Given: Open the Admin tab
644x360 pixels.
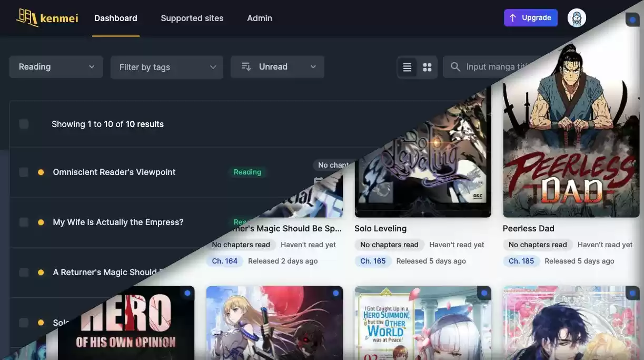Looking at the screenshot, I should tap(260, 18).
